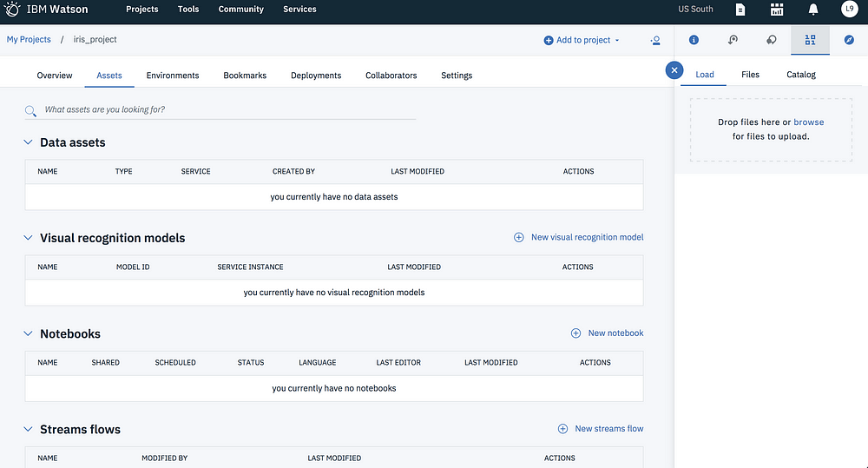This screenshot has width=868, height=468.
Task: Collapse the Data assets section
Action: (28, 142)
